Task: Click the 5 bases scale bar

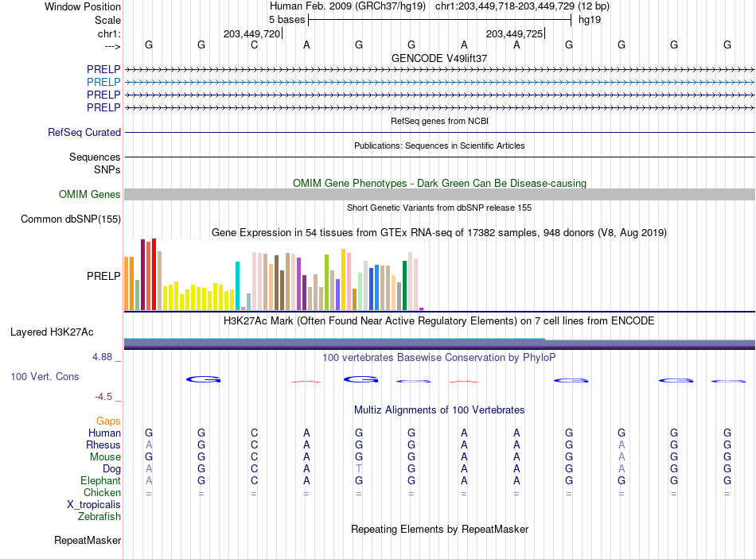Action: click(x=439, y=20)
